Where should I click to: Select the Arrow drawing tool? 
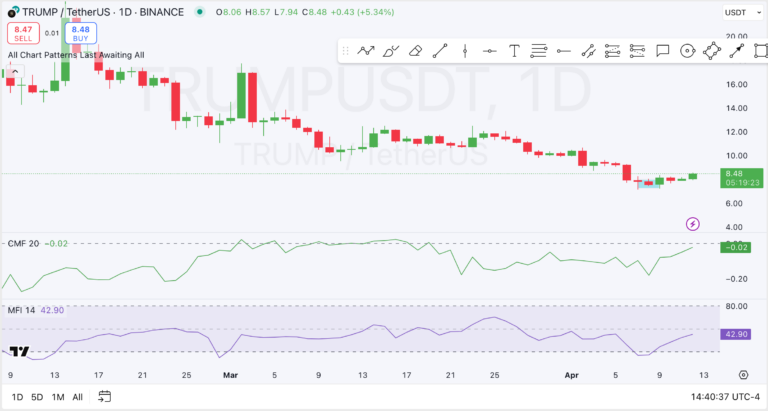point(737,50)
